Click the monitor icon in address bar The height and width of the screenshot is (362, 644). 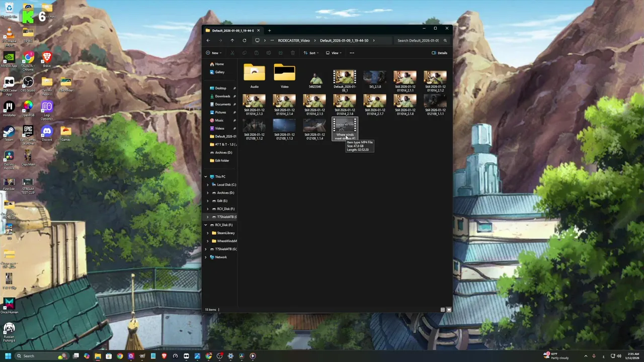click(257, 40)
